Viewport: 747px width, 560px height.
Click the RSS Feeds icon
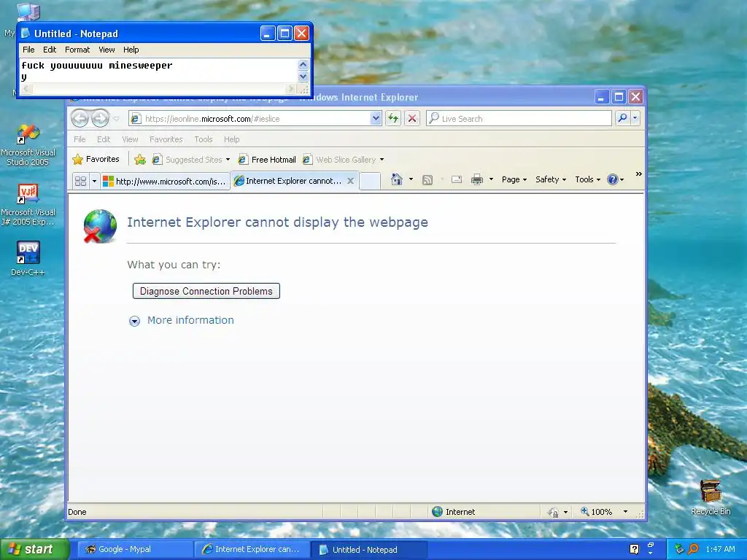click(x=427, y=179)
